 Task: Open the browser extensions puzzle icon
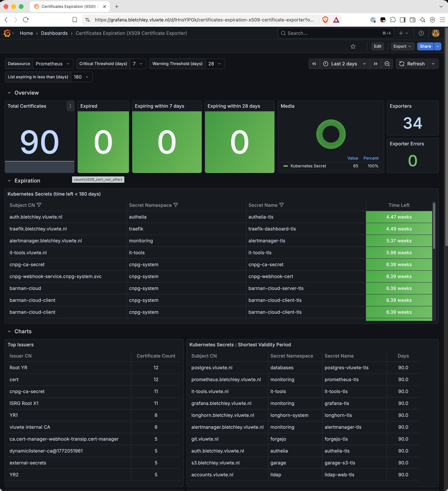click(393, 20)
